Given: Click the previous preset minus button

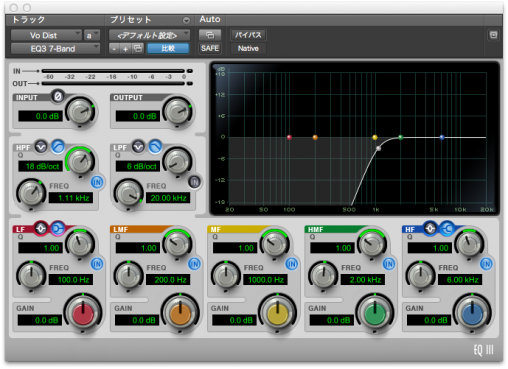Looking at the screenshot, I should click(114, 49).
